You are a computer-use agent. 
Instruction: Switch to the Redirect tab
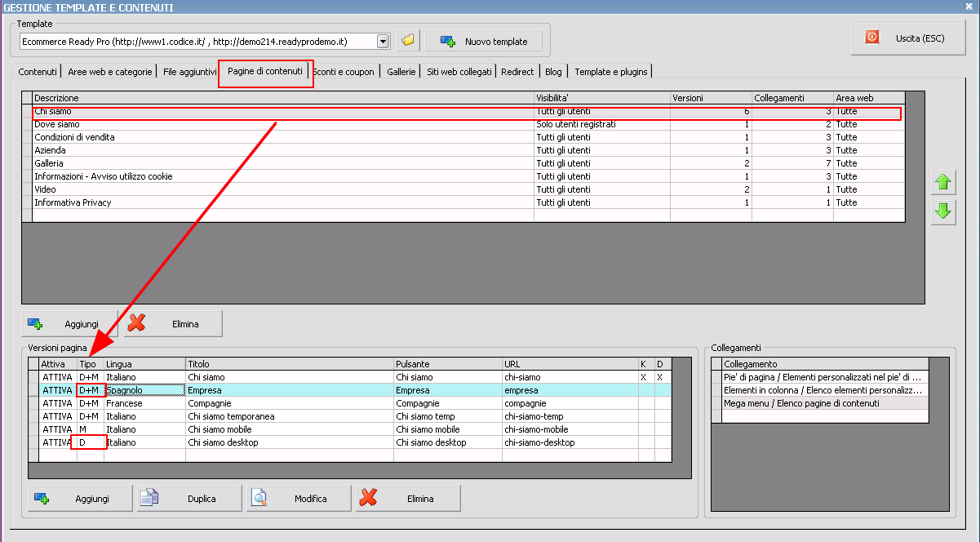[517, 72]
